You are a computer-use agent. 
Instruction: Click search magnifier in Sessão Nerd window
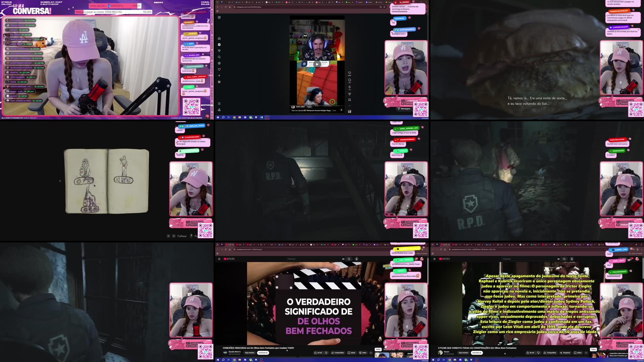[349, 259]
